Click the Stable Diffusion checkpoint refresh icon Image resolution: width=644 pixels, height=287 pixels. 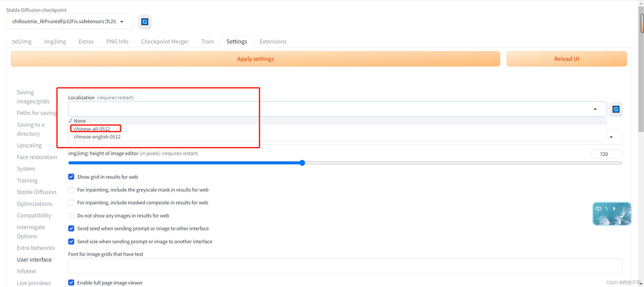click(145, 21)
